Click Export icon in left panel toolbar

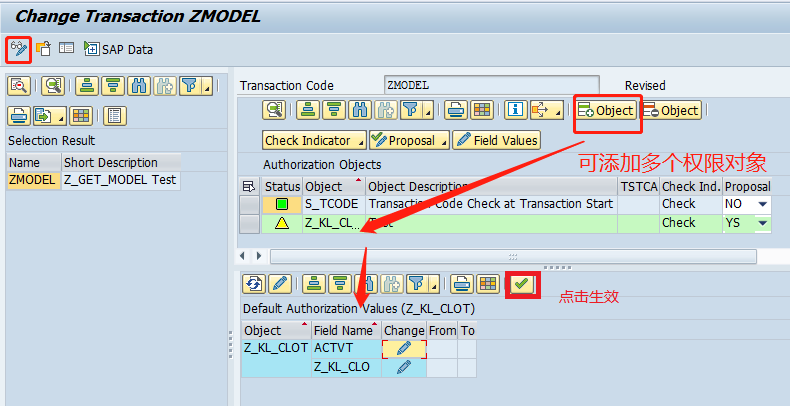tap(44, 116)
